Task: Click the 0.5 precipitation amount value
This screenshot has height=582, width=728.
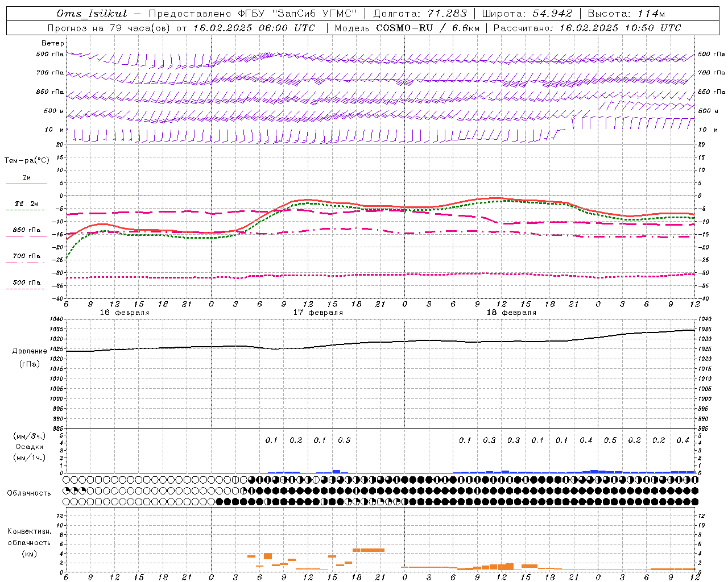Action: click(x=610, y=440)
